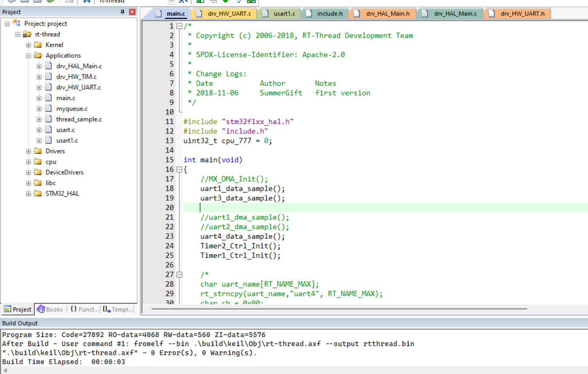Collapse the Applications folder in the project tree
Viewport: 588px width, 374px height.
pyautogui.click(x=28, y=56)
